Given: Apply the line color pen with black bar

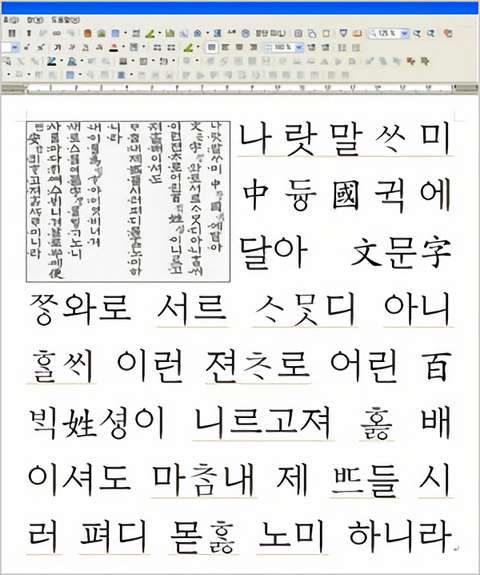Looking at the screenshot, I should 52,61.
